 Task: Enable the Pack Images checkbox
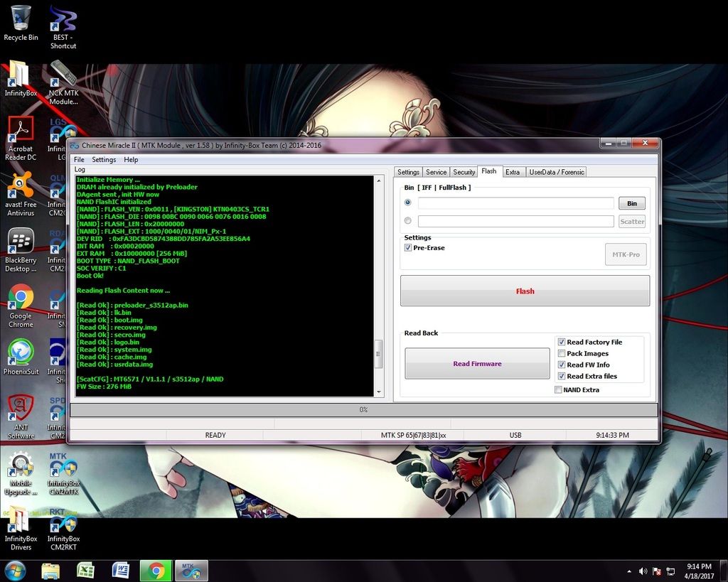click(562, 353)
